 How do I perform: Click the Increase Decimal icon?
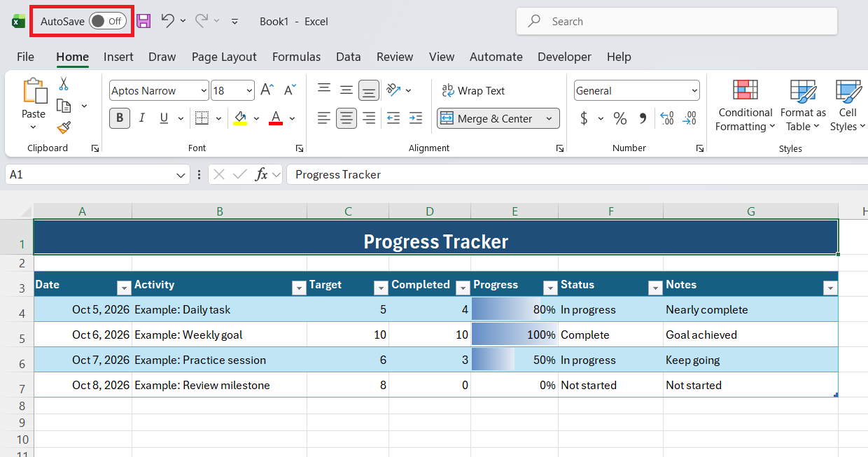click(667, 119)
